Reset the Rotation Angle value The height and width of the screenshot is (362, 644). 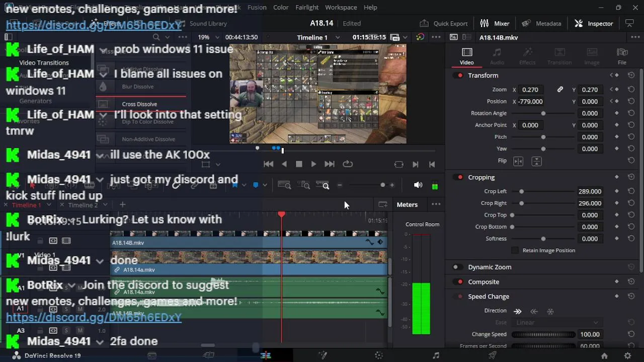(x=631, y=113)
